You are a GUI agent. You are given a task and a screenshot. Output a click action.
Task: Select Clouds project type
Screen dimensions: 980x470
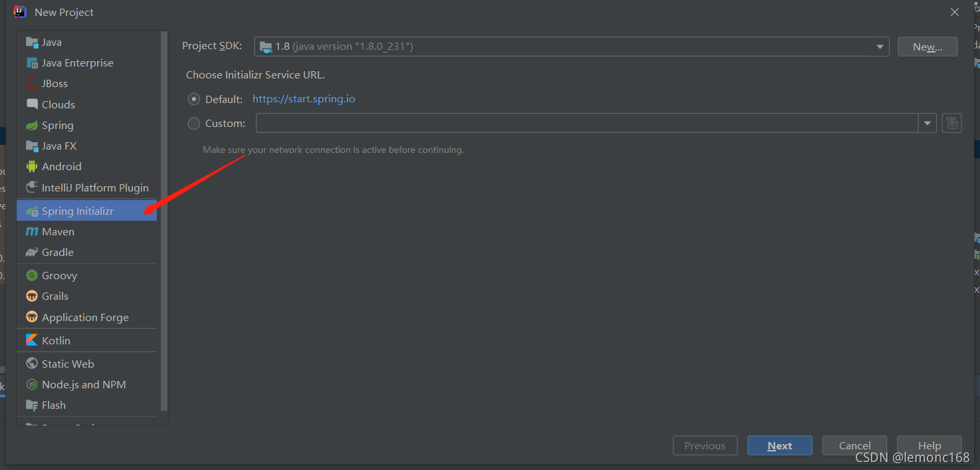87,104
